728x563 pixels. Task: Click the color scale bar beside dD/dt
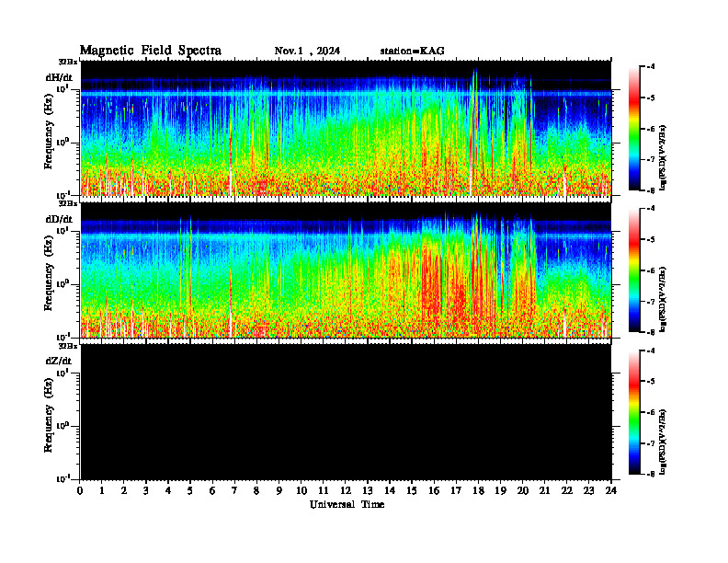point(634,270)
